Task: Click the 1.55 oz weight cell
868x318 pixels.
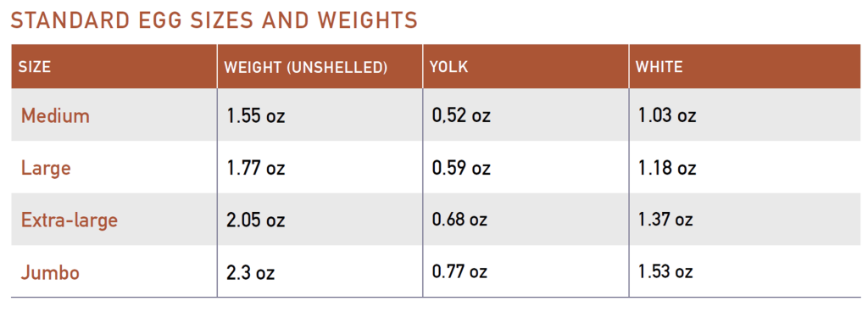Action: click(256, 116)
